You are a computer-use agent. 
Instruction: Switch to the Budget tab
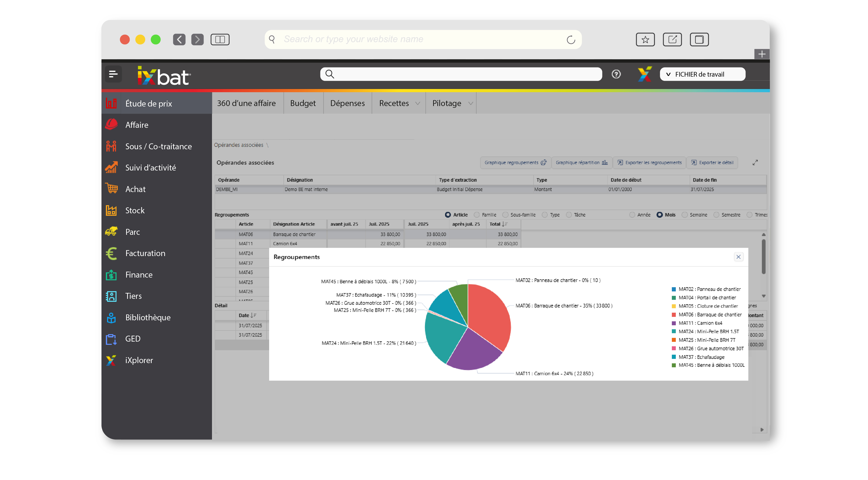(303, 103)
